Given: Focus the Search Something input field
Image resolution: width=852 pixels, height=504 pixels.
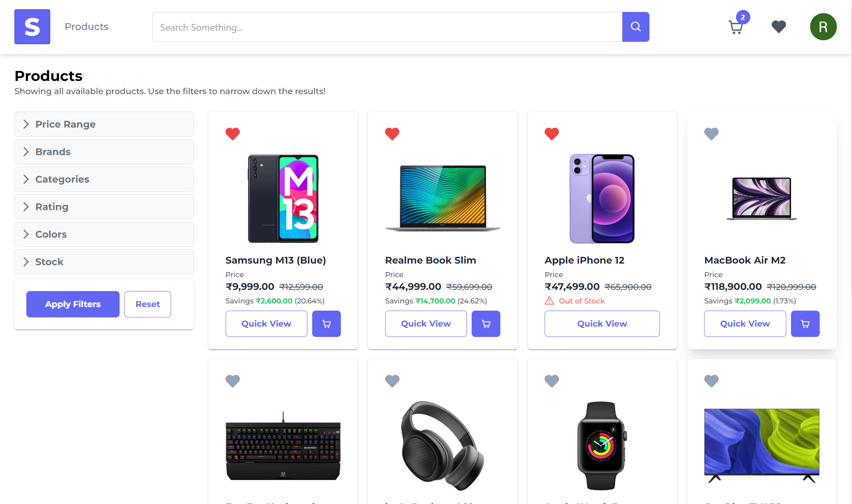Looking at the screenshot, I should pos(387,27).
